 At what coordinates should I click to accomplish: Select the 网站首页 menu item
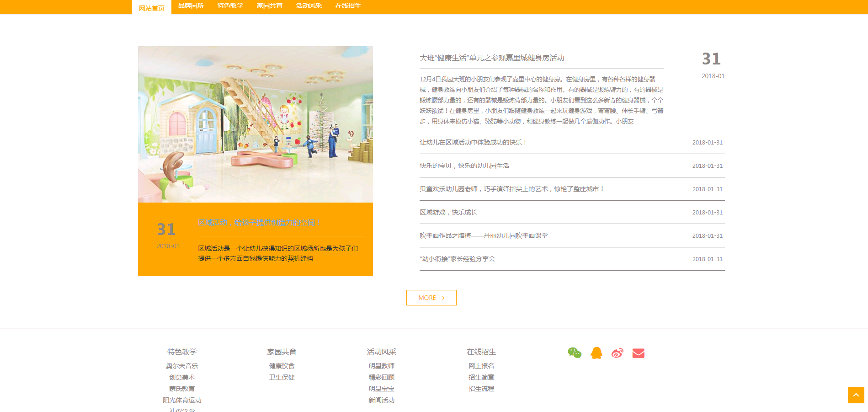(151, 7)
